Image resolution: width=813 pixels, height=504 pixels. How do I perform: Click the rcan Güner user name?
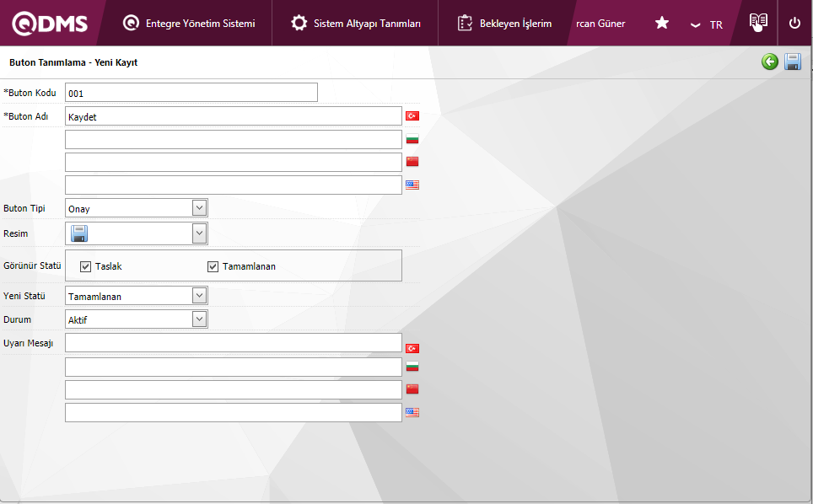tap(600, 24)
